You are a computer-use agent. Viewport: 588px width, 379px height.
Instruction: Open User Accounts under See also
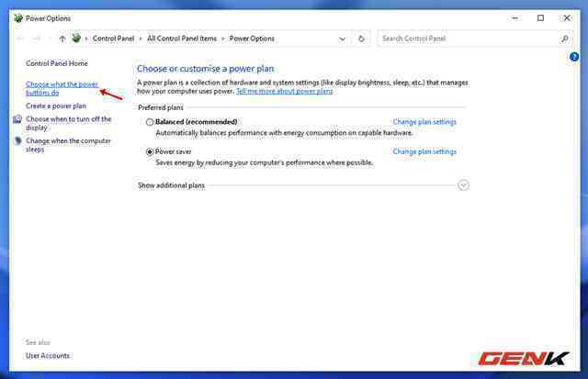(48, 355)
